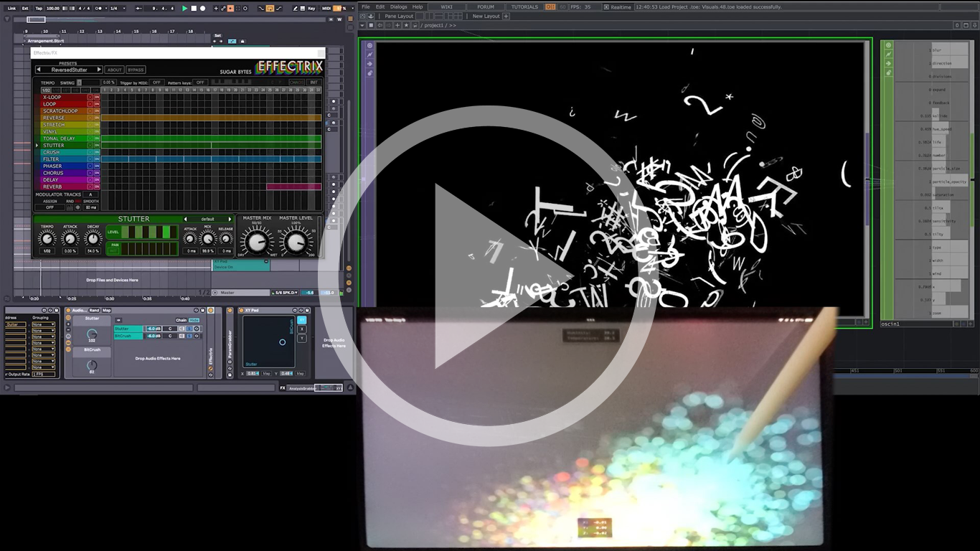Open the ABOUT button in Effectrix
The image size is (980, 551).
pos(114,70)
